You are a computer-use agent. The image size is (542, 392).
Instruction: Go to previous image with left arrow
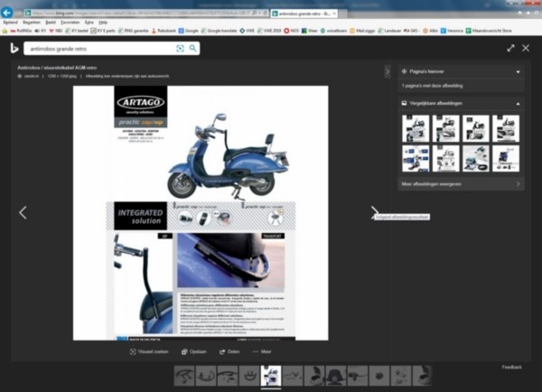coord(23,212)
